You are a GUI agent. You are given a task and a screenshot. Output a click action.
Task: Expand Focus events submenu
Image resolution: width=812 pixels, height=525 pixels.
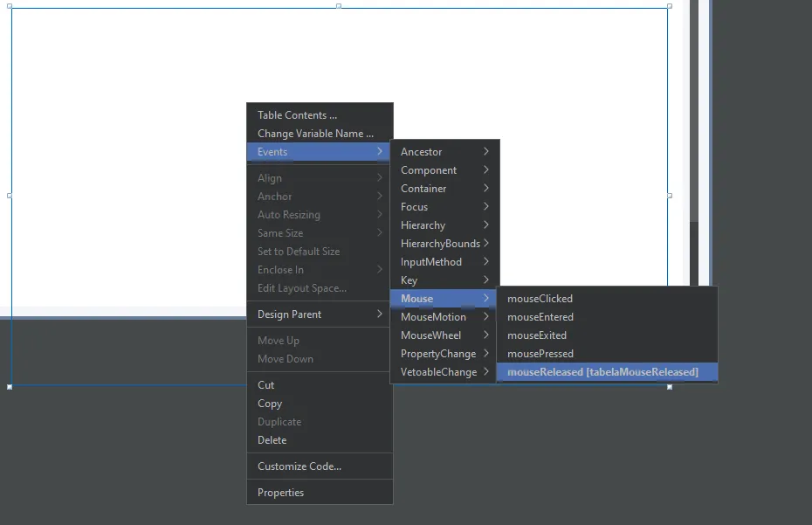[x=444, y=207]
